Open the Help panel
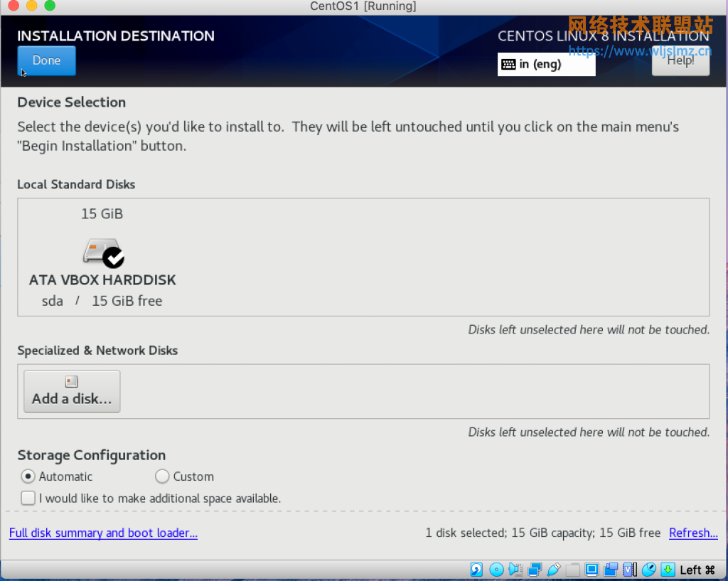 click(680, 61)
